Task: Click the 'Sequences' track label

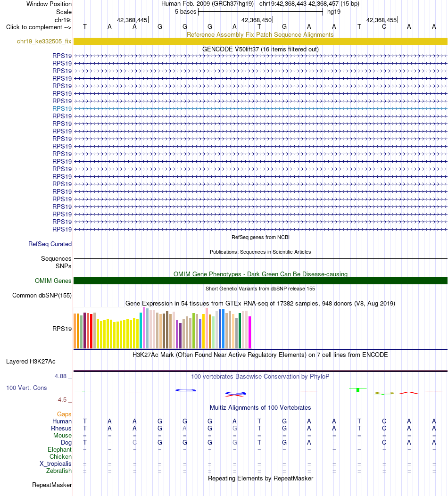Action: [56, 259]
